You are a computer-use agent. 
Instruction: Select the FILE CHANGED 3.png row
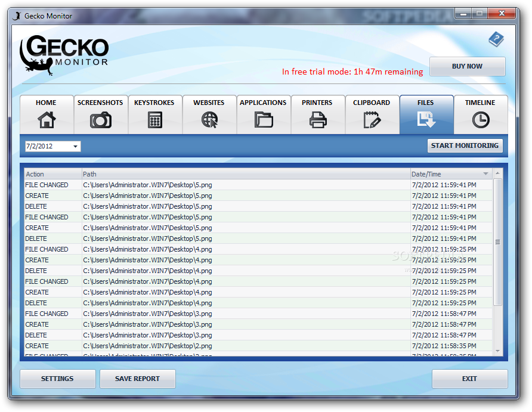pyautogui.click(x=258, y=314)
